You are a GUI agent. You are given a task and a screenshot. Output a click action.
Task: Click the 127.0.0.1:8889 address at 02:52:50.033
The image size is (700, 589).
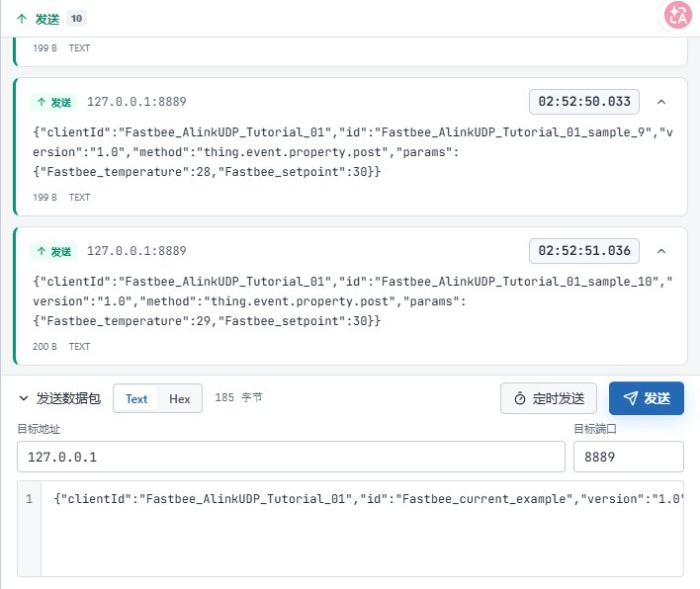[136, 102]
